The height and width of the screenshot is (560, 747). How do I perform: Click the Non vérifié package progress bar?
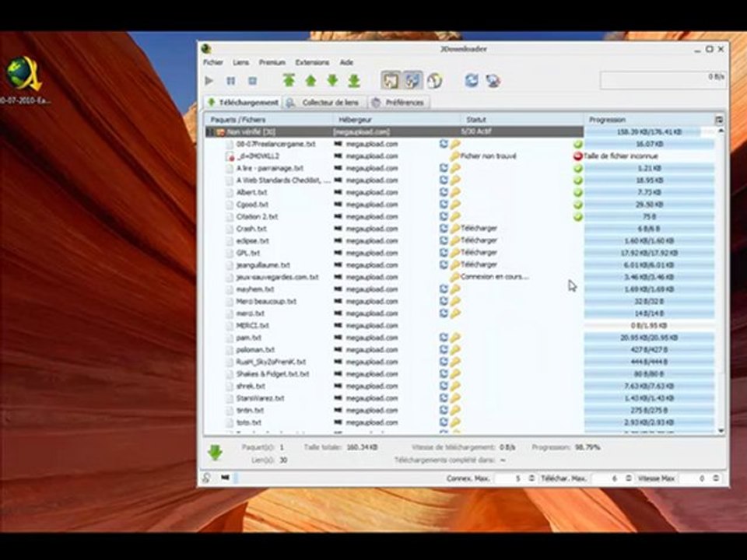click(x=649, y=132)
